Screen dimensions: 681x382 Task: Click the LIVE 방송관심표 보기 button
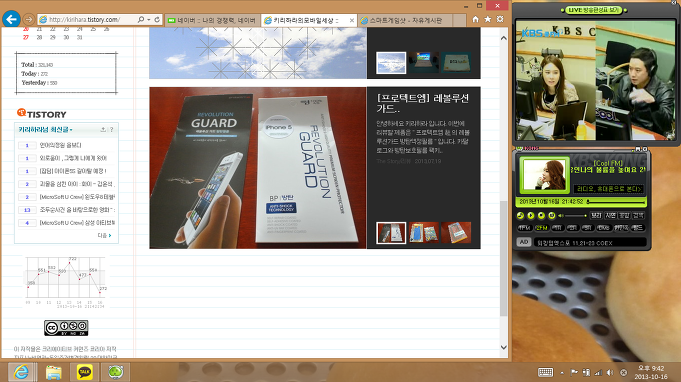pos(594,10)
